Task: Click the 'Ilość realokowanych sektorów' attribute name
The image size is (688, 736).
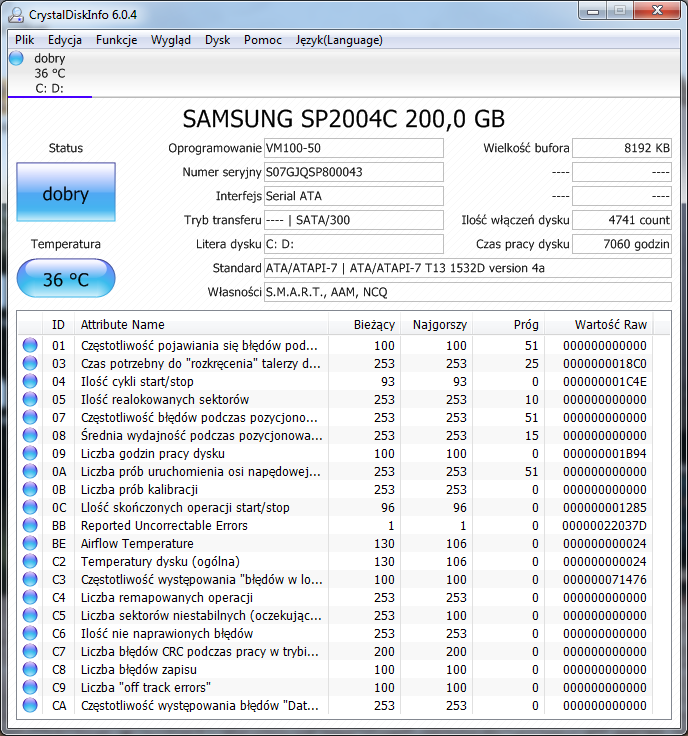Action: tap(165, 399)
